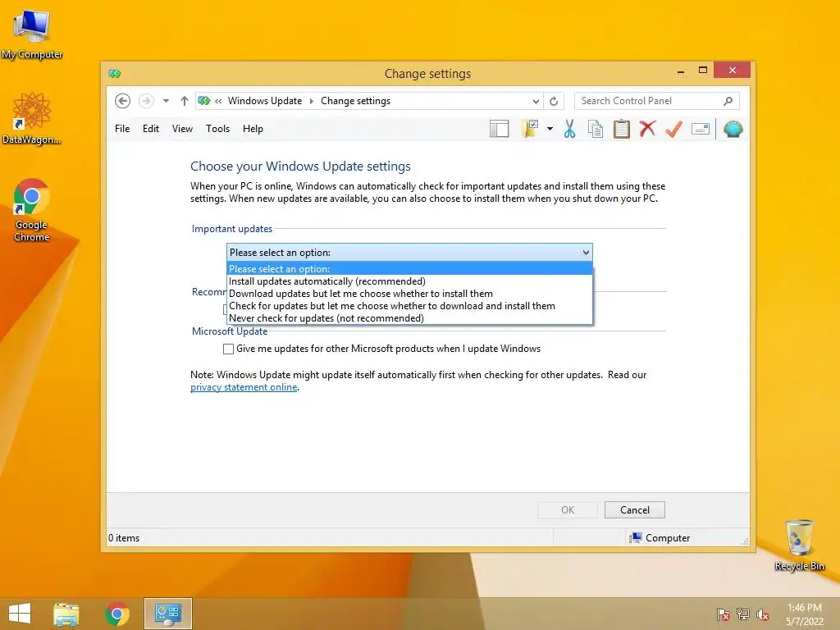This screenshot has width=840, height=630.
Task: Open the privacy statement online link
Action: coord(244,387)
